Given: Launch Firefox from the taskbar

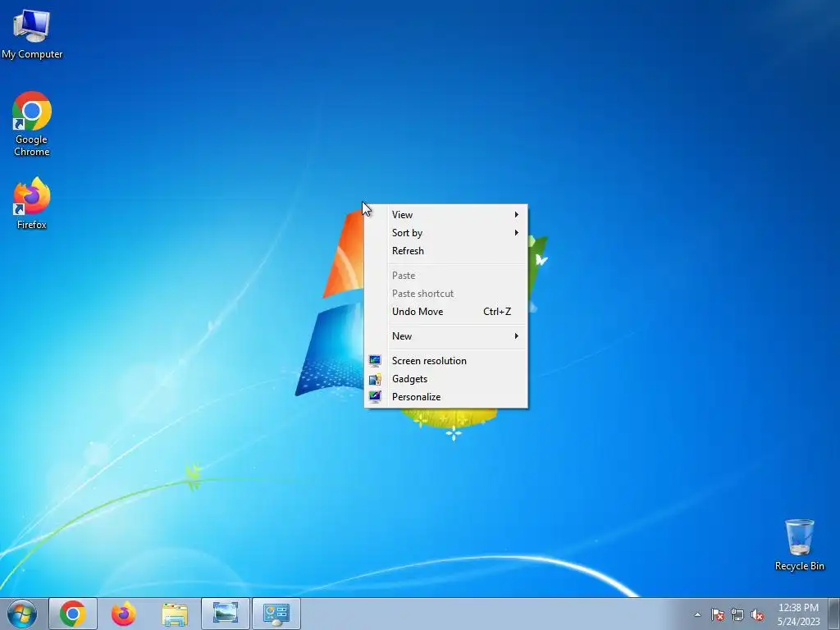Looking at the screenshot, I should (x=123, y=614).
